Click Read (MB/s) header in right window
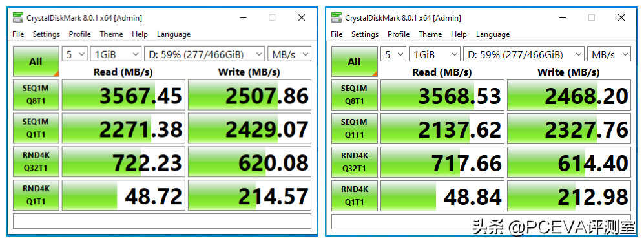This screenshot has height=243, width=644. tap(442, 72)
